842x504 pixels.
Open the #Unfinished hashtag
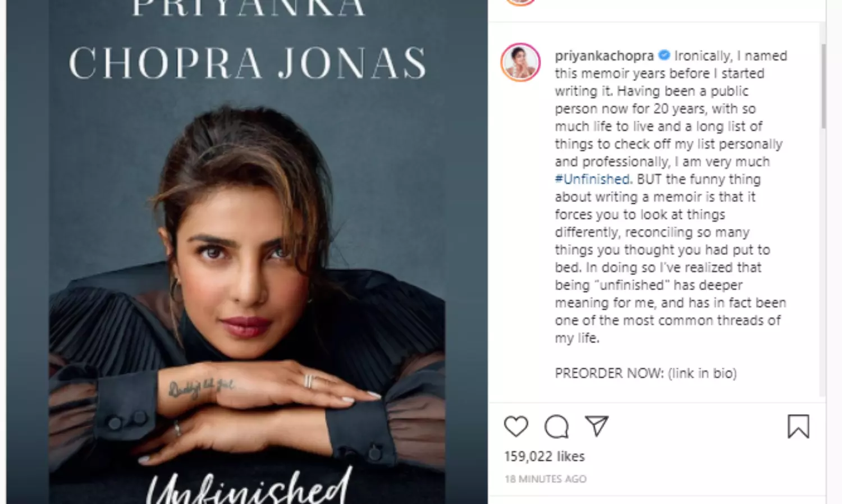point(592,179)
